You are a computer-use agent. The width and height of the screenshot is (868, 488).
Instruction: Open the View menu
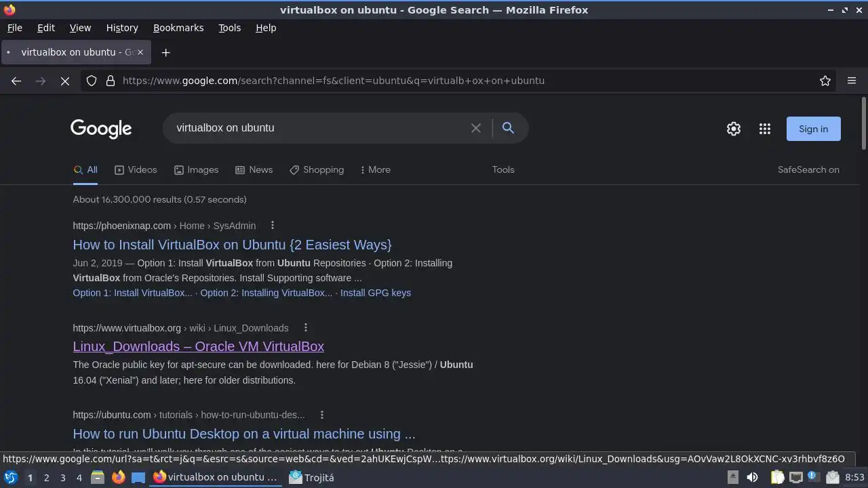[x=80, y=28]
